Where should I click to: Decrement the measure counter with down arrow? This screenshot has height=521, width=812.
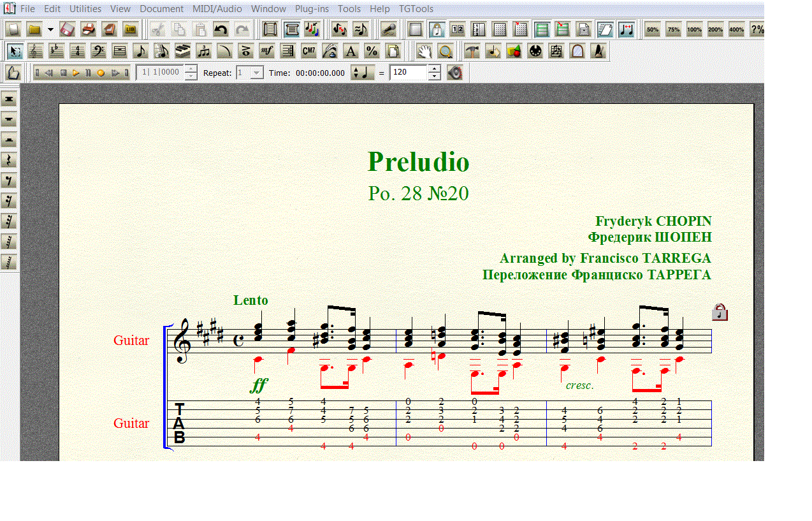click(191, 77)
